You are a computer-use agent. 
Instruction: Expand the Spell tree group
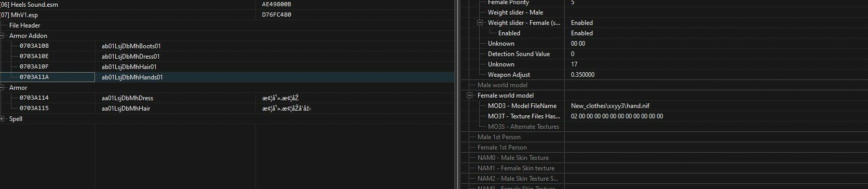click(x=3, y=119)
